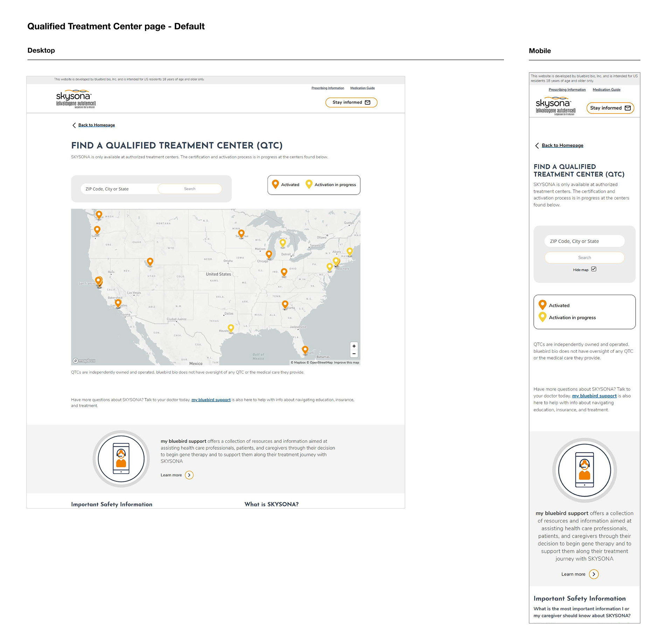Click the yellow Boston-area map pin
Viewport: 672px width, 641px height.
(350, 251)
